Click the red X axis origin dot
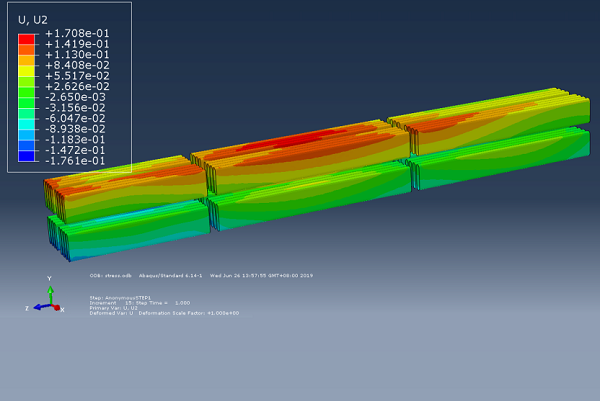The width and height of the screenshot is (600, 401). (x=55, y=308)
